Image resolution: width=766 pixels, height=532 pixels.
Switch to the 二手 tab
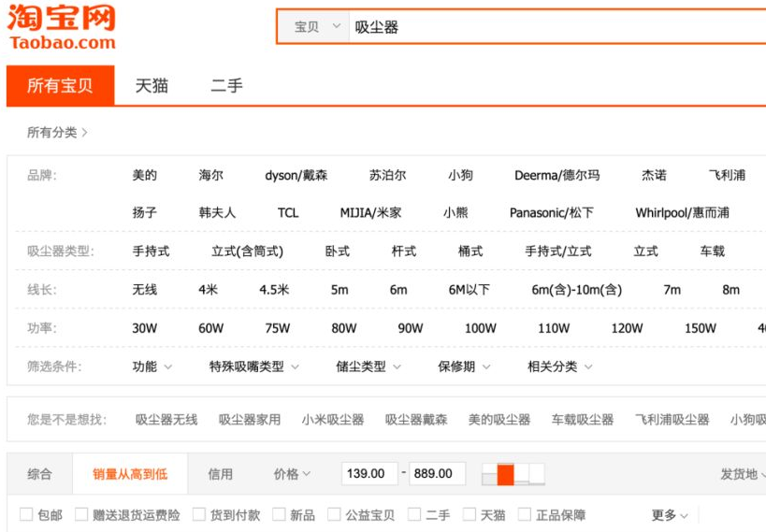tap(226, 85)
